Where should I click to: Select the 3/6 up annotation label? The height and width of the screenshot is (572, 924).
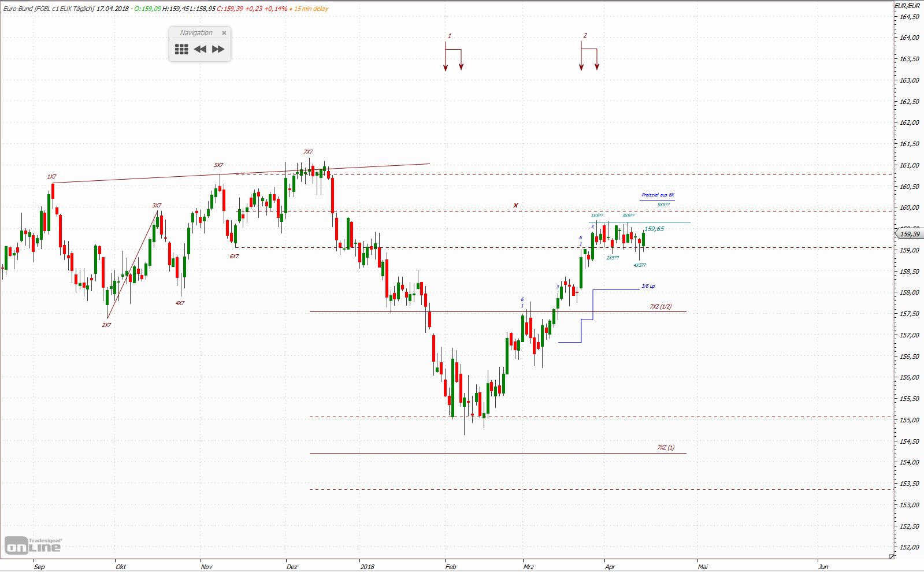648,287
